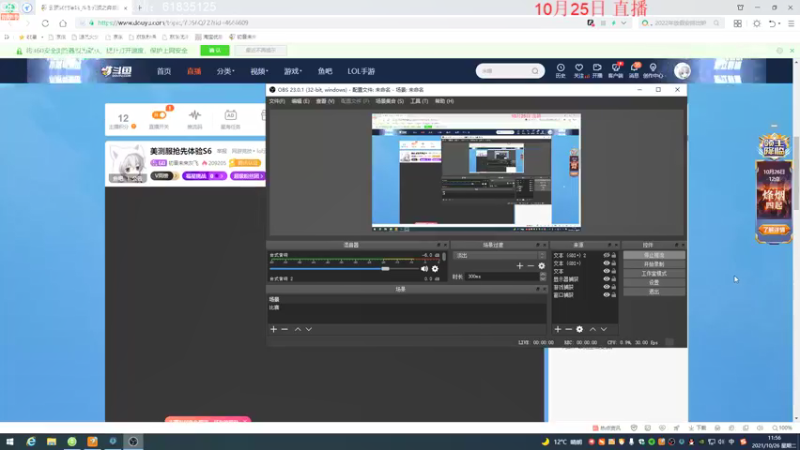
Task: Open scene transition properties gear
Action: click(541, 266)
